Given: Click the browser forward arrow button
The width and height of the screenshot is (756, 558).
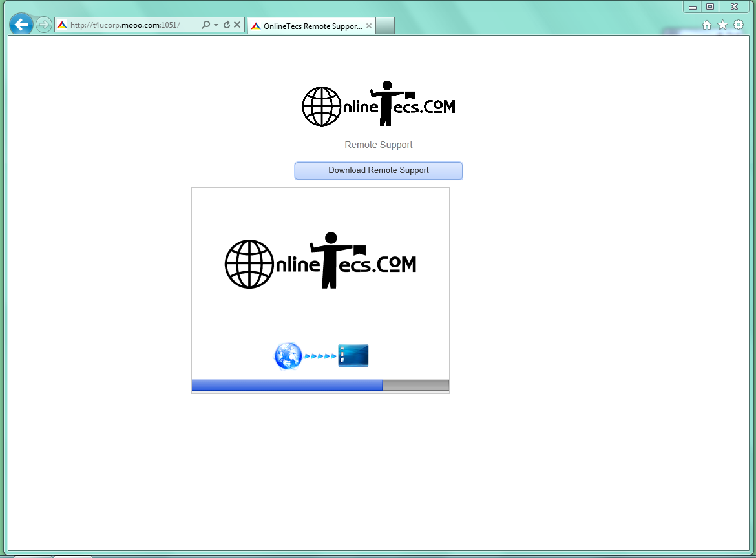Looking at the screenshot, I should 44,25.
